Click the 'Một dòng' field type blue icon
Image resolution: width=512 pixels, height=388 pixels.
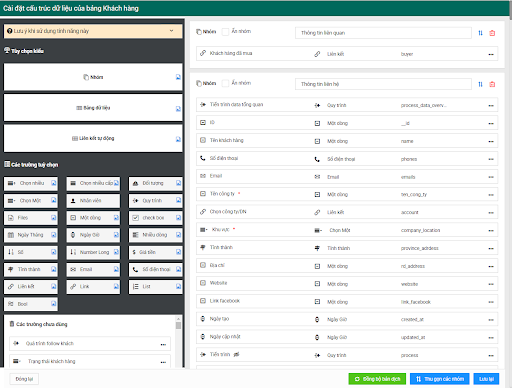[116, 218]
